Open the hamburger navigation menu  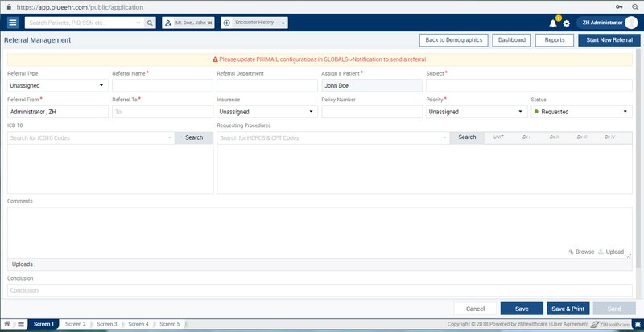13,23
